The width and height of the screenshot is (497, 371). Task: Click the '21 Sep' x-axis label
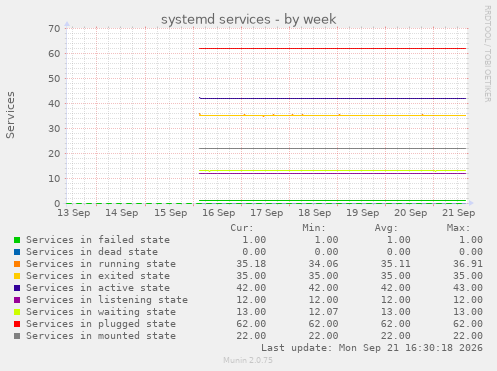[x=459, y=213]
